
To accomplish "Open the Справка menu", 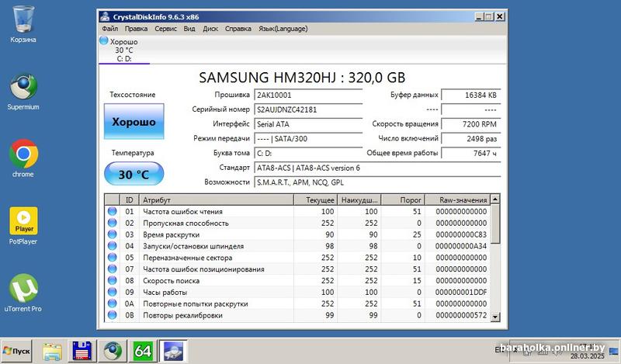I will coord(238,29).
